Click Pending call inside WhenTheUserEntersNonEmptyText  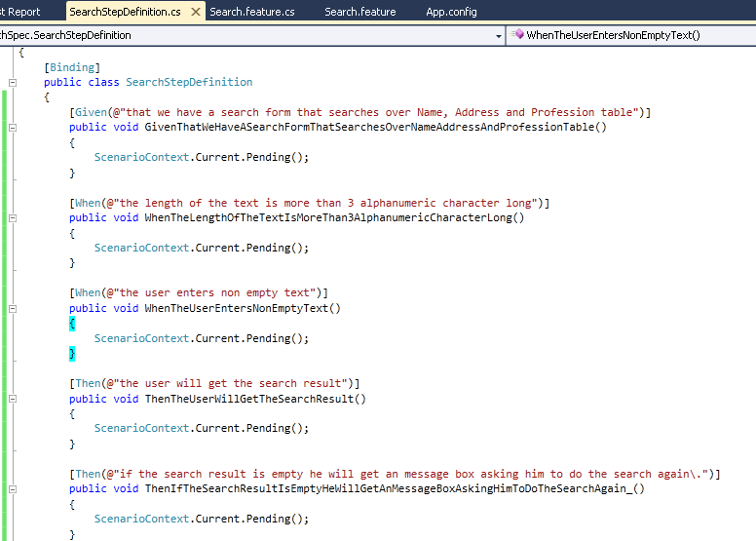click(x=269, y=338)
